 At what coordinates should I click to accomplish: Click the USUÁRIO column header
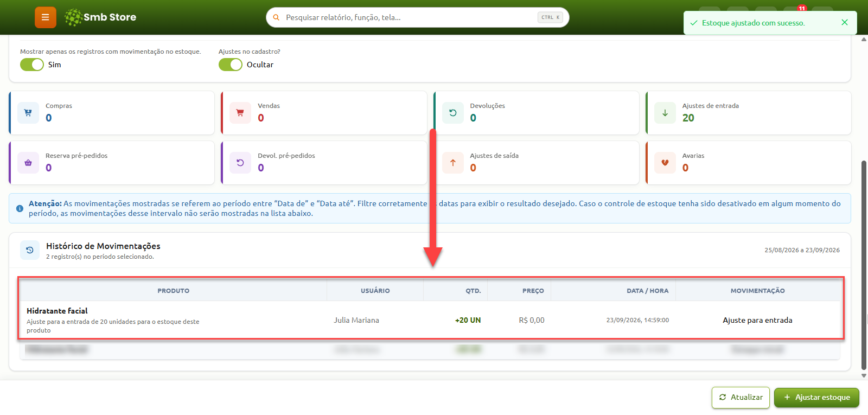click(375, 291)
